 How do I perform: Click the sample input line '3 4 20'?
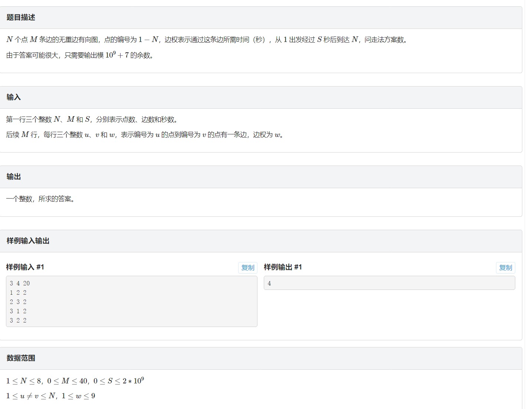point(20,283)
